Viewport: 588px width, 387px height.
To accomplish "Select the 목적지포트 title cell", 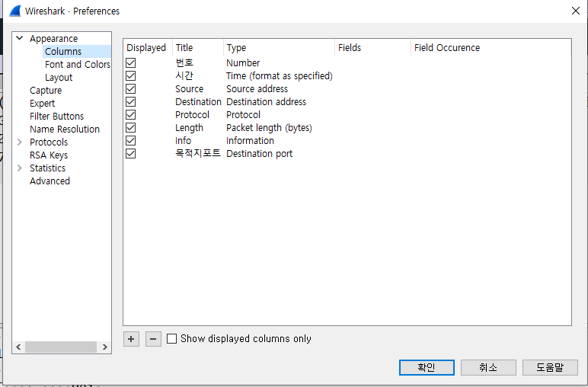I will 197,153.
